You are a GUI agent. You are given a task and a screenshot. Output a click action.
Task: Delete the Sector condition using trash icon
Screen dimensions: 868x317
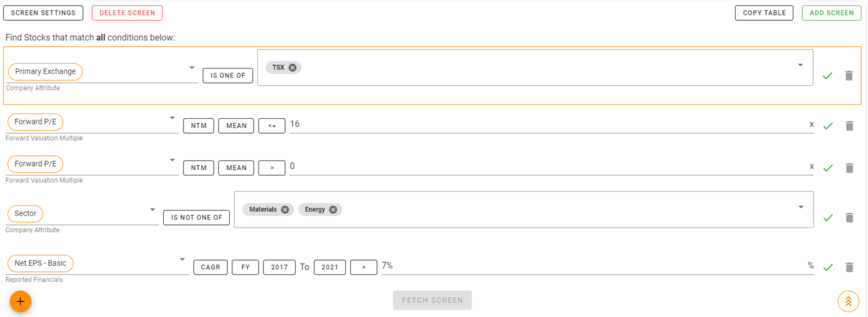click(x=849, y=218)
